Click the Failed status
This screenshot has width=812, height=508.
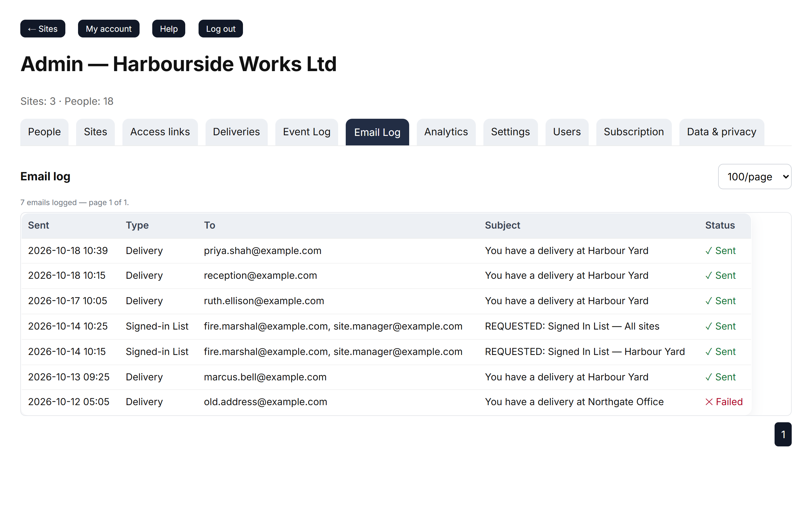coord(724,402)
